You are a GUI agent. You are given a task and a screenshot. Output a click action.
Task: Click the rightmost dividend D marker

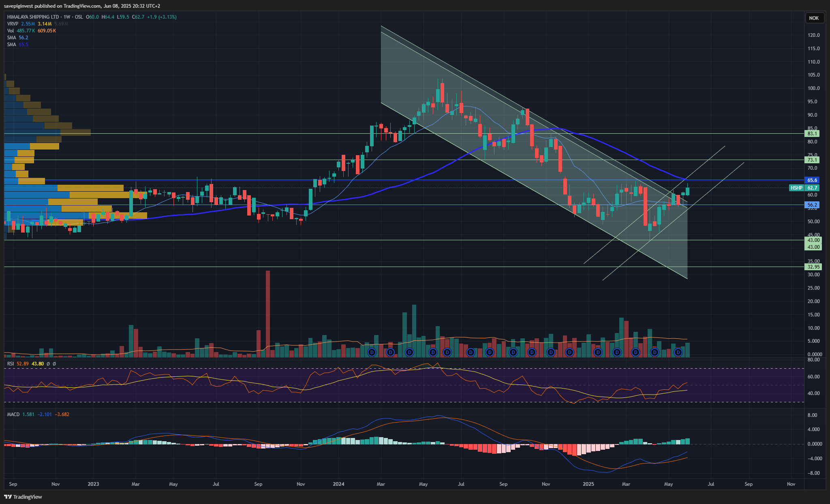tap(678, 352)
